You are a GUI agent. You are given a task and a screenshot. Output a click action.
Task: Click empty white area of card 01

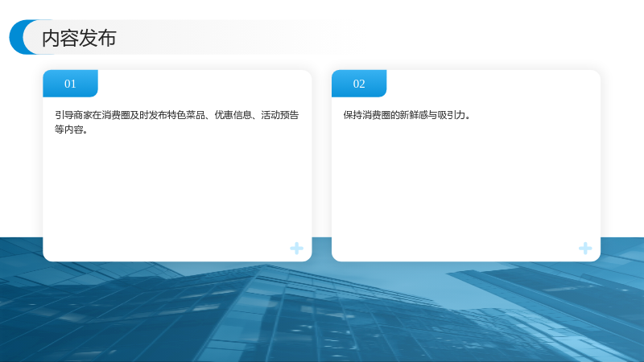177,189
